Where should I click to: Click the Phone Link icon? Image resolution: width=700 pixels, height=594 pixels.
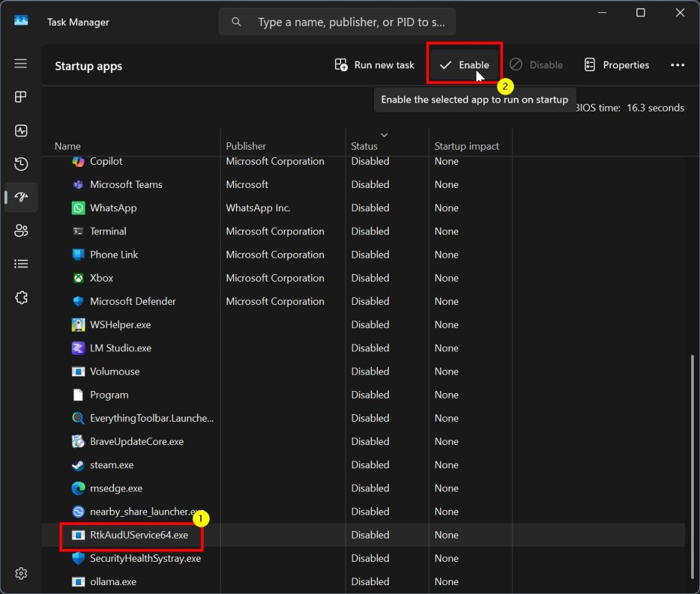(78, 254)
